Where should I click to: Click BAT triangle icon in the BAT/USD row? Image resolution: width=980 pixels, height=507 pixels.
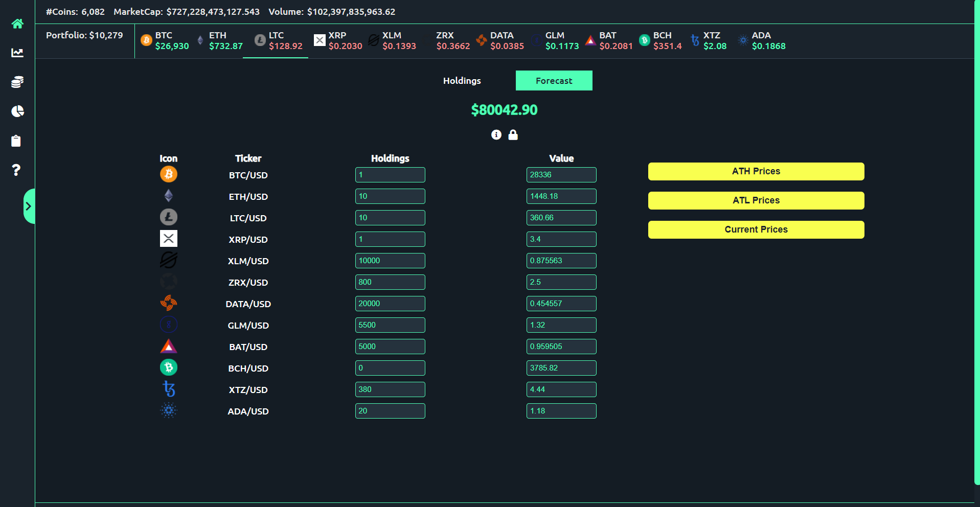(169, 346)
